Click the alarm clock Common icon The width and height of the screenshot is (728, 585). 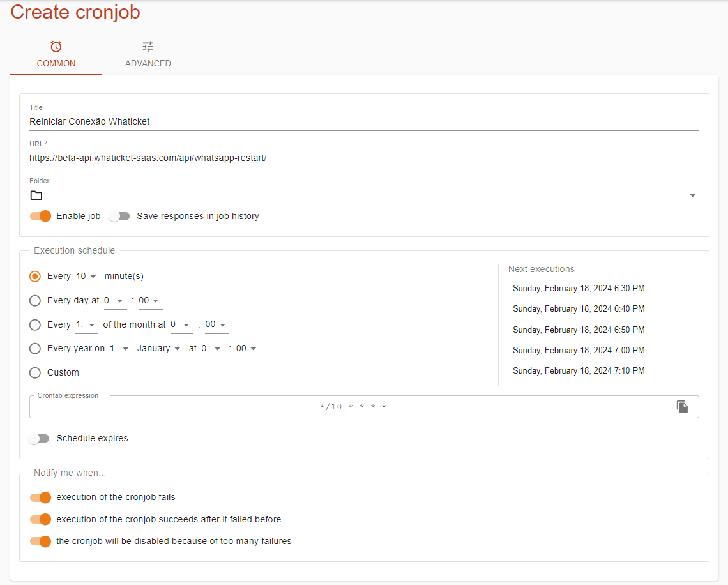pyautogui.click(x=56, y=47)
